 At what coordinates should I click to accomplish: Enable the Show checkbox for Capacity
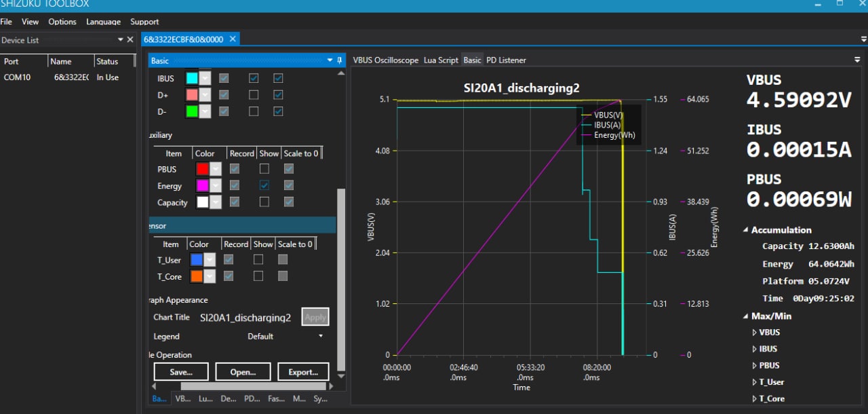[x=264, y=202]
